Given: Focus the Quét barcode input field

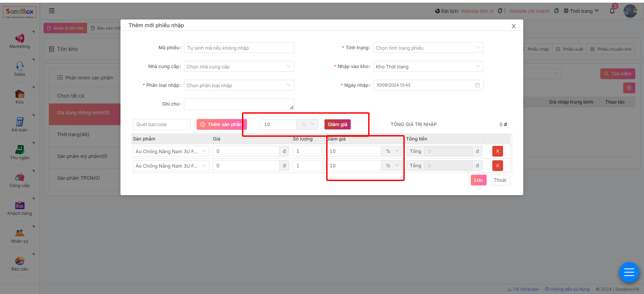Looking at the screenshot, I should click(161, 124).
